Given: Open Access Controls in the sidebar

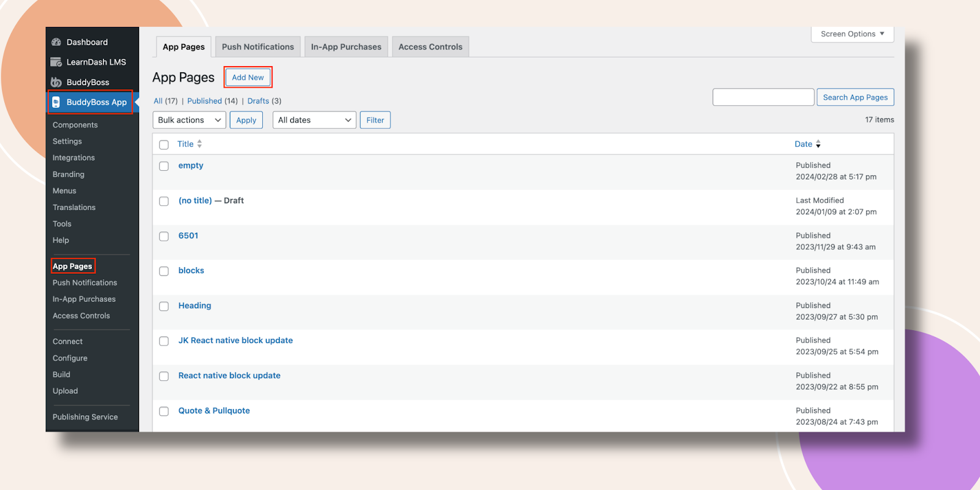Looking at the screenshot, I should coord(81,316).
